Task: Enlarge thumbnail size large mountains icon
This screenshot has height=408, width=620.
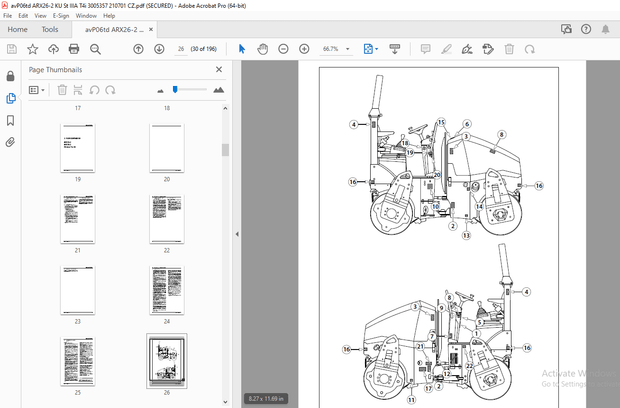Action: pyautogui.click(x=218, y=90)
